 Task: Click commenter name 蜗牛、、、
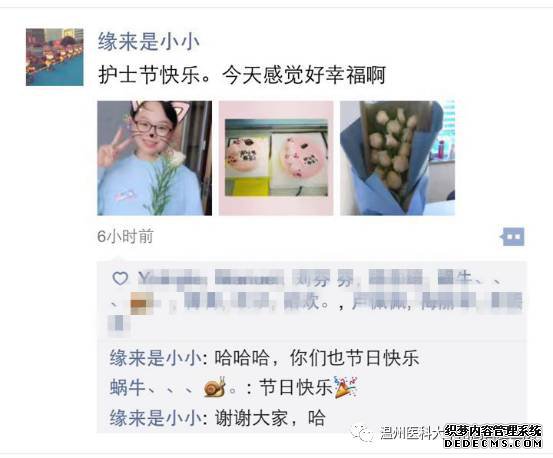[152, 387]
